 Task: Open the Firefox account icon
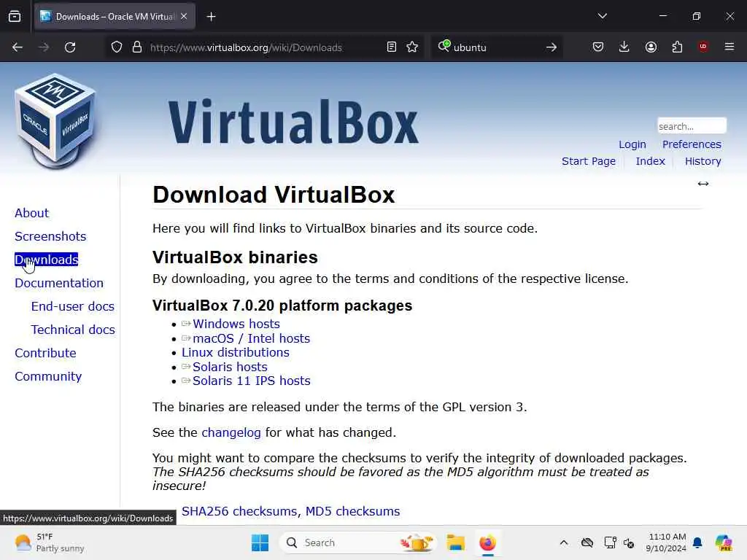[x=651, y=47]
